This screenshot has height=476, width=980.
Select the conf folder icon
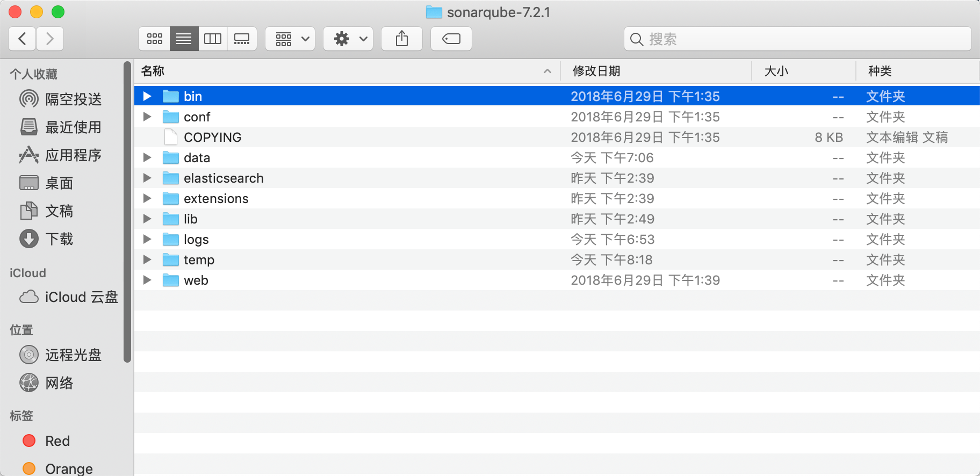[x=171, y=117]
